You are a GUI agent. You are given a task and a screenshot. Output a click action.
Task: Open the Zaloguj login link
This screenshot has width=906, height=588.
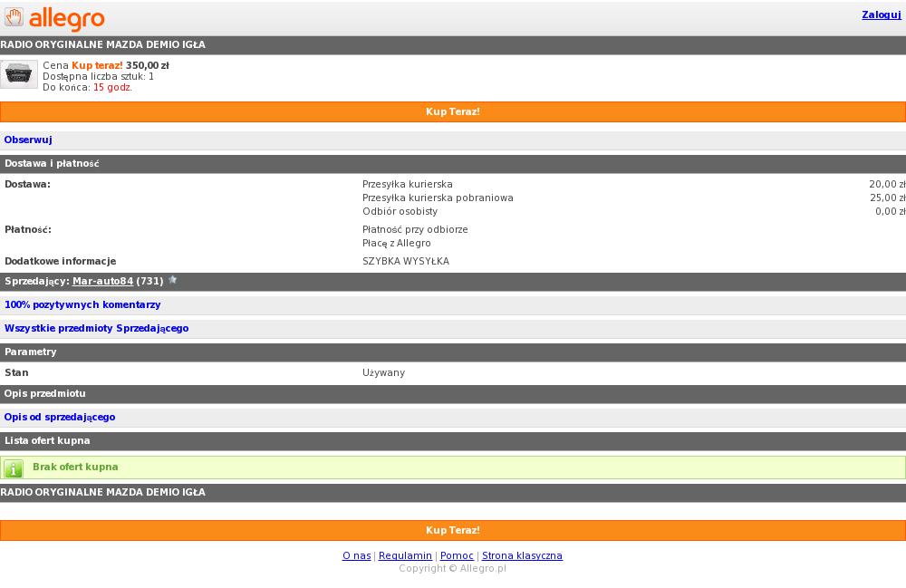pos(882,14)
